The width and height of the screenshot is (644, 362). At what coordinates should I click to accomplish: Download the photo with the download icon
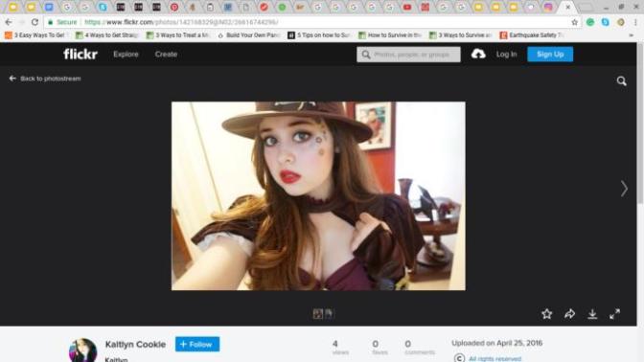[x=592, y=314]
